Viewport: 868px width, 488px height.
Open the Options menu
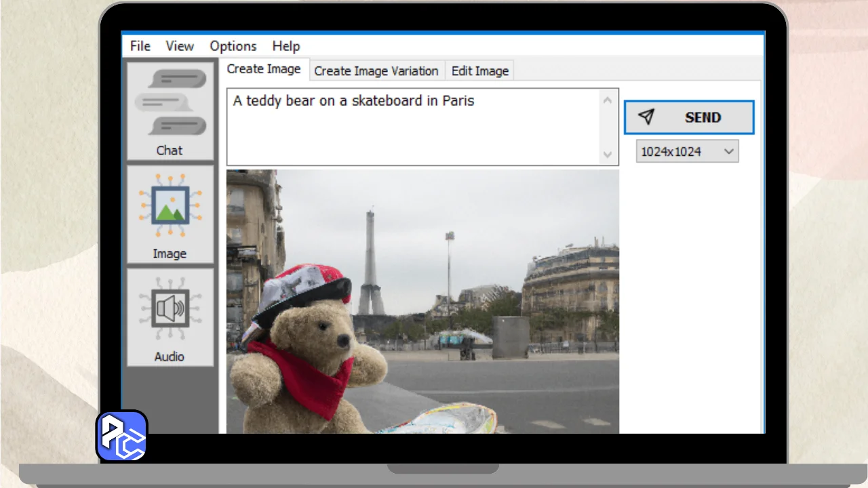[x=233, y=46]
